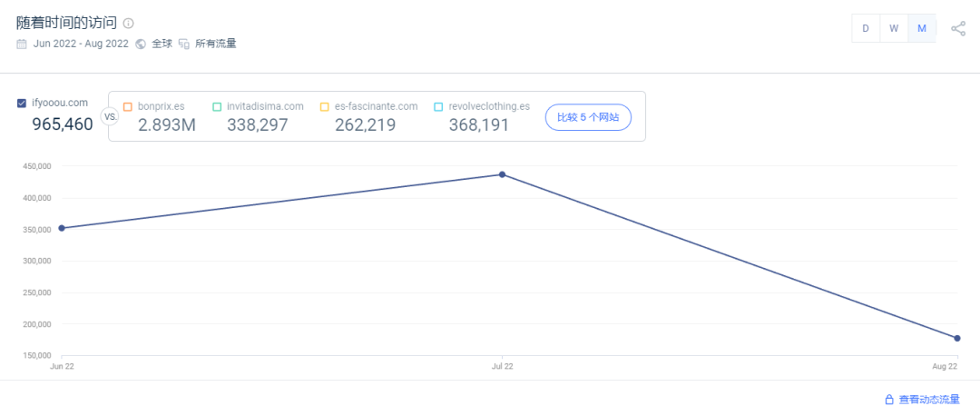Click the Aug 22 data point
Image resolution: width=980 pixels, height=416 pixels.
pyautogui.click(x=957, y=339)
